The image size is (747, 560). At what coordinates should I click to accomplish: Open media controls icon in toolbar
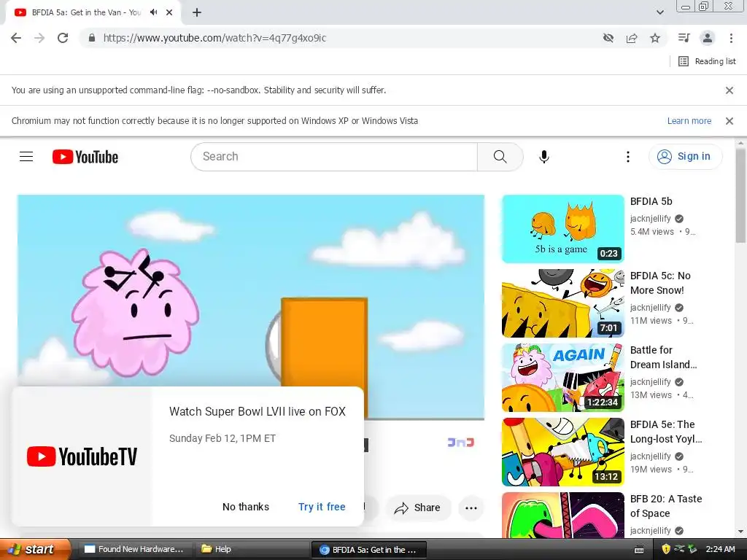click(684, 38)
